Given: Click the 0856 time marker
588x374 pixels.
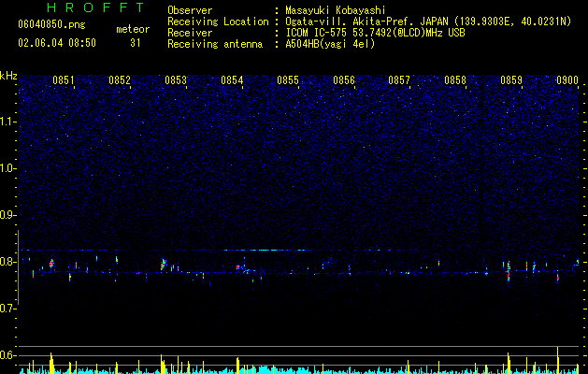Looking at the screenshot, I should tap(344, 80).
